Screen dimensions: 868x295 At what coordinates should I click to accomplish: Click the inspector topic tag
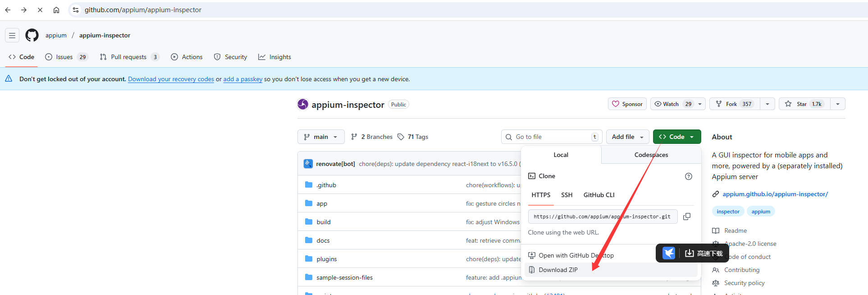tap(728, 212)
